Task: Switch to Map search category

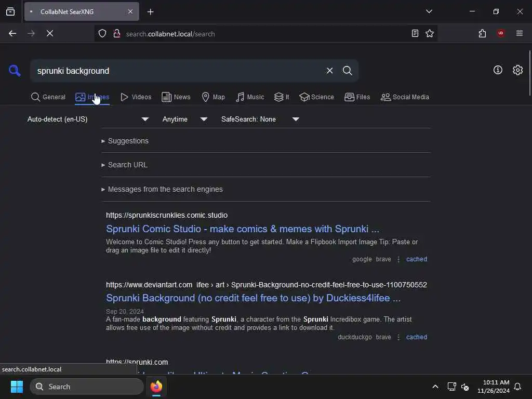Action: tap(213, 97)
